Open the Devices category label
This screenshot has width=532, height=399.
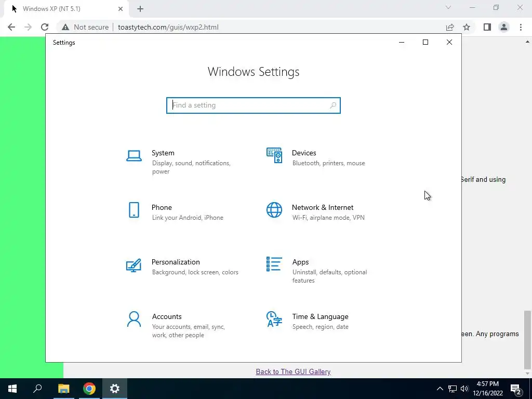coord(304,153)
